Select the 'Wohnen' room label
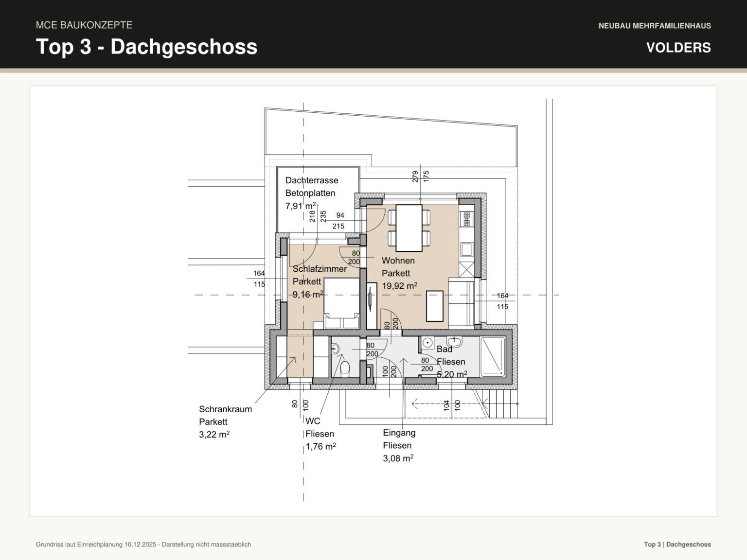Image resolution: width=747 pixels, height=560 pixels. pos(398,261)
